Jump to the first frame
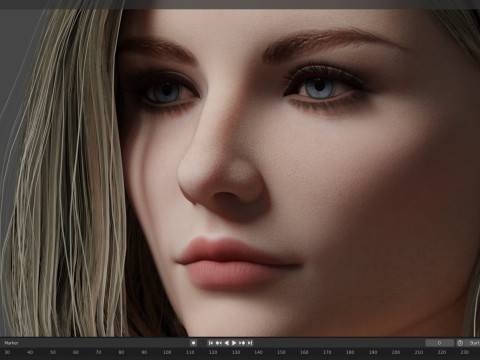The width and height of the screenshot is (480, 360). [211, 343]
